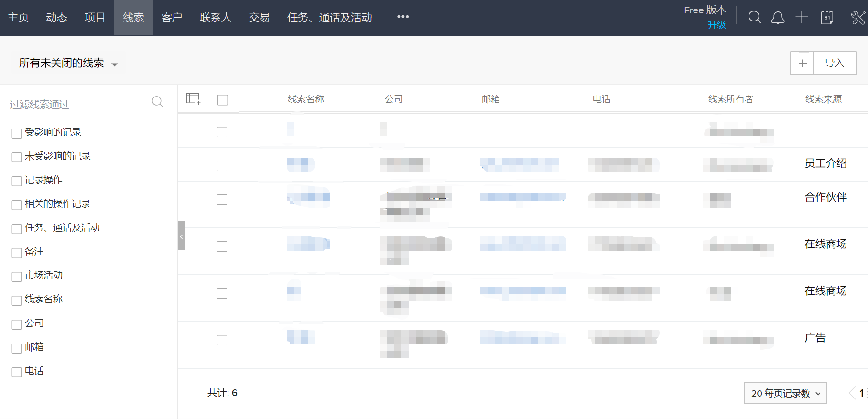Collapse the filter sidebar with arrow handle
Screen dimensions: 868x419
pyautogui.click(x=182, y=236)
